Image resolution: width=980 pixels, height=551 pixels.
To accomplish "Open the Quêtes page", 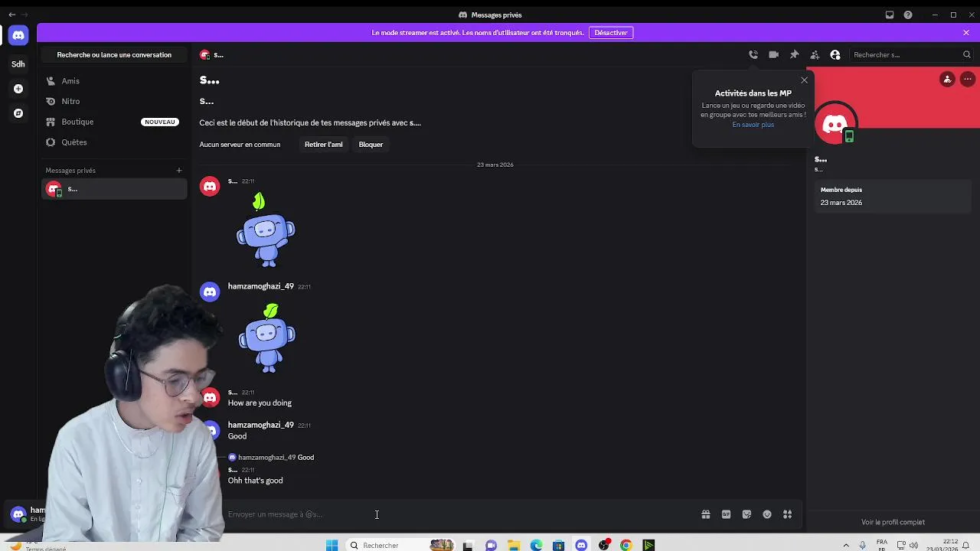I will coord(114,142).
